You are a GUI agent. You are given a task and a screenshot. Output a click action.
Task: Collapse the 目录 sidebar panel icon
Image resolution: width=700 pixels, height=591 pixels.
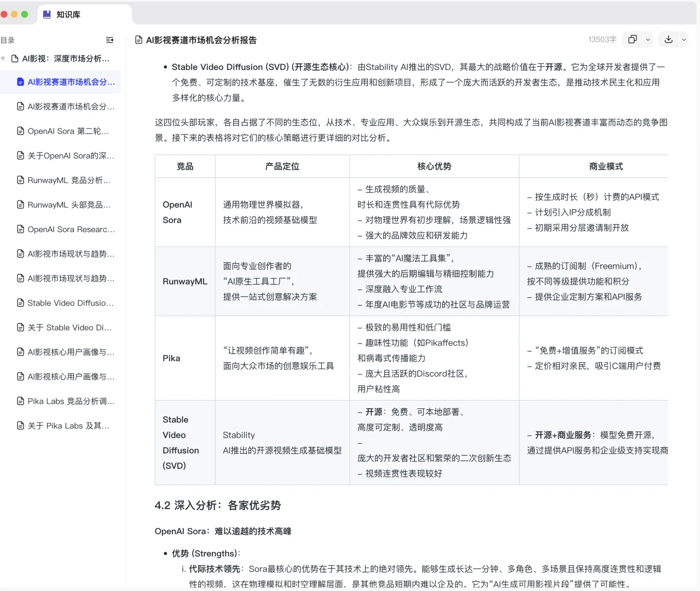pos(109,40)
